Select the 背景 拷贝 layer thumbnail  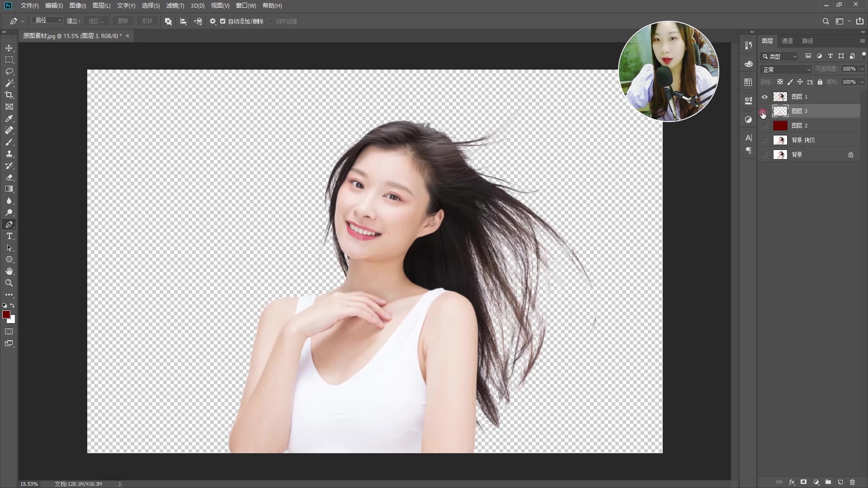pos(780,140)
